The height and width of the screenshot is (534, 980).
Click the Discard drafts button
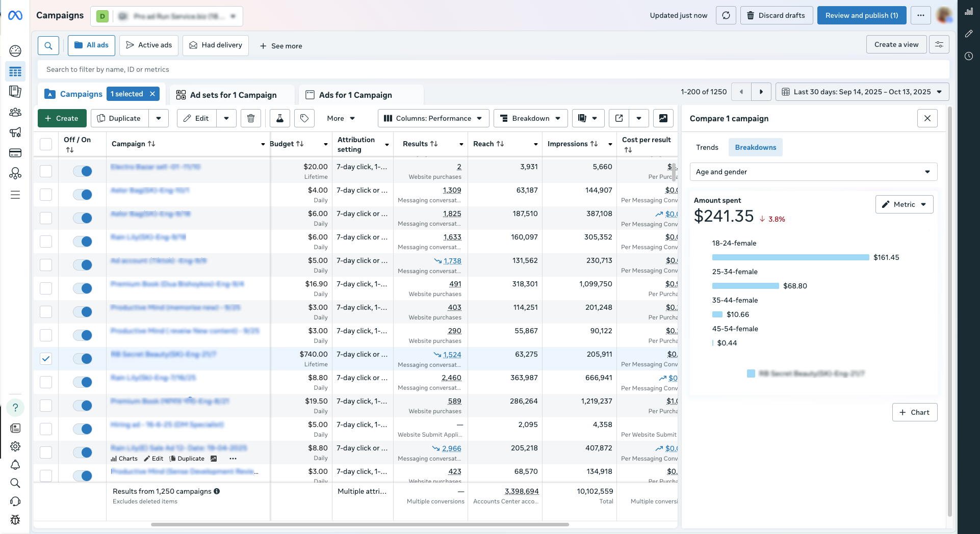click(776, 15)
